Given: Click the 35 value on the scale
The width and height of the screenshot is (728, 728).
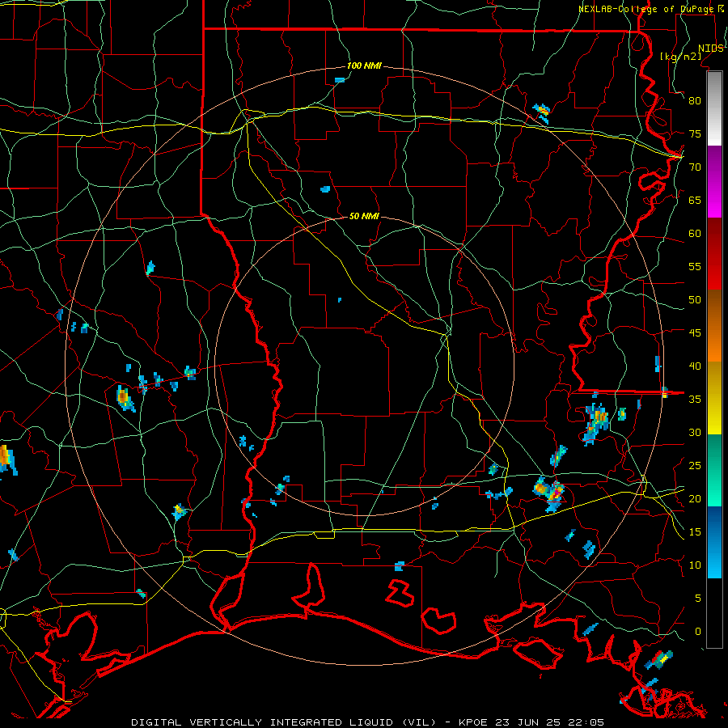Looking at the screenshot, I should point(695,400).
